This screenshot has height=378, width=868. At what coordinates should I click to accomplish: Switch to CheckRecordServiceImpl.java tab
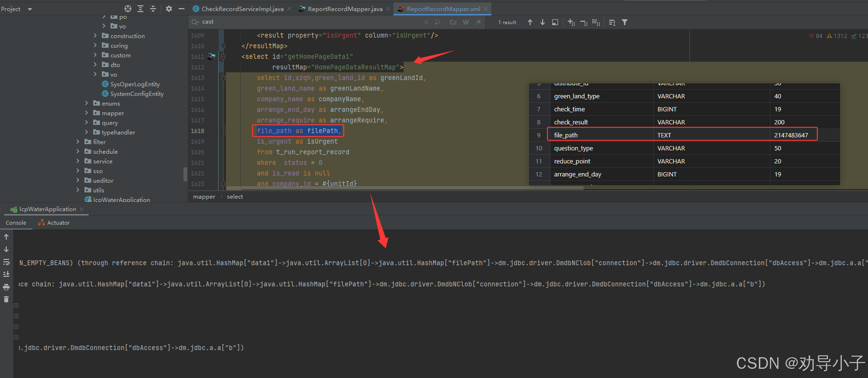[x=242, y=9]
